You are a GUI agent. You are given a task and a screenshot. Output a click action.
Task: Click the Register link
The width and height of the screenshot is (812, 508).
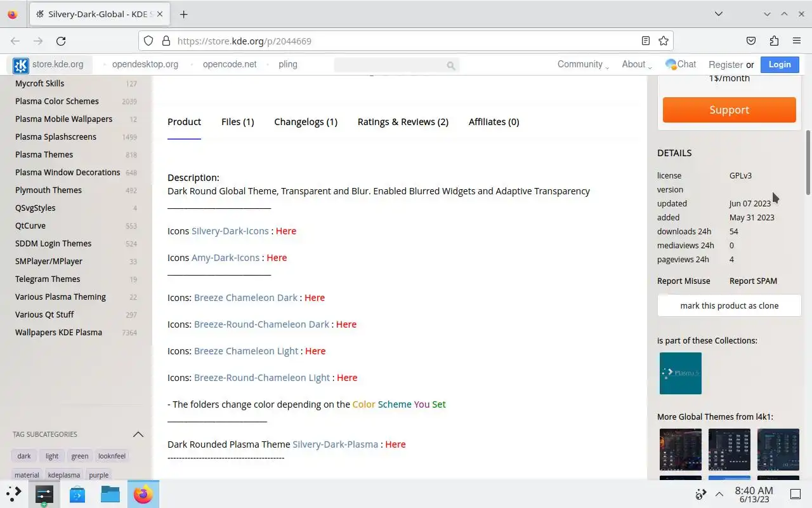726,65
